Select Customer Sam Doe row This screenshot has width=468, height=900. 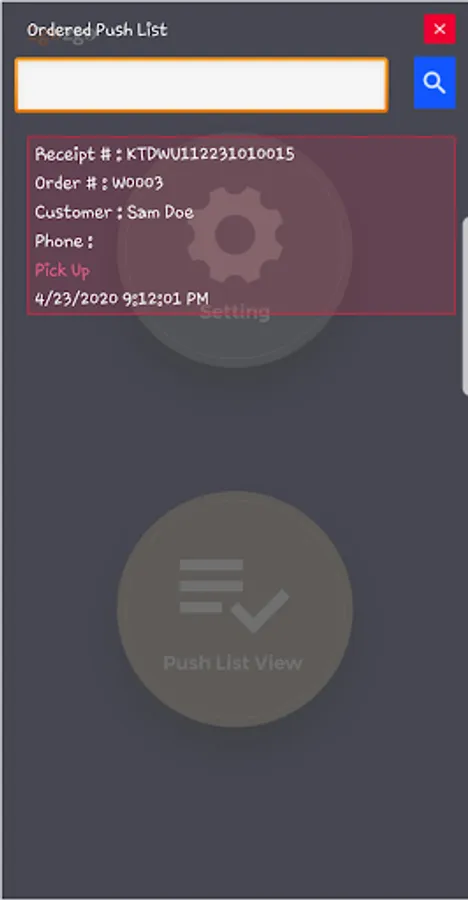point(114,212)
